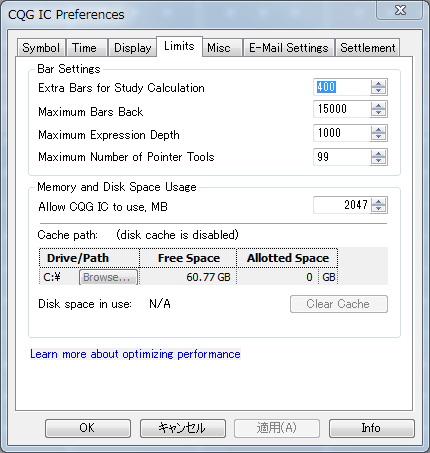Decrease the Allow CQG IC memory MB

(x=378, y=209)
